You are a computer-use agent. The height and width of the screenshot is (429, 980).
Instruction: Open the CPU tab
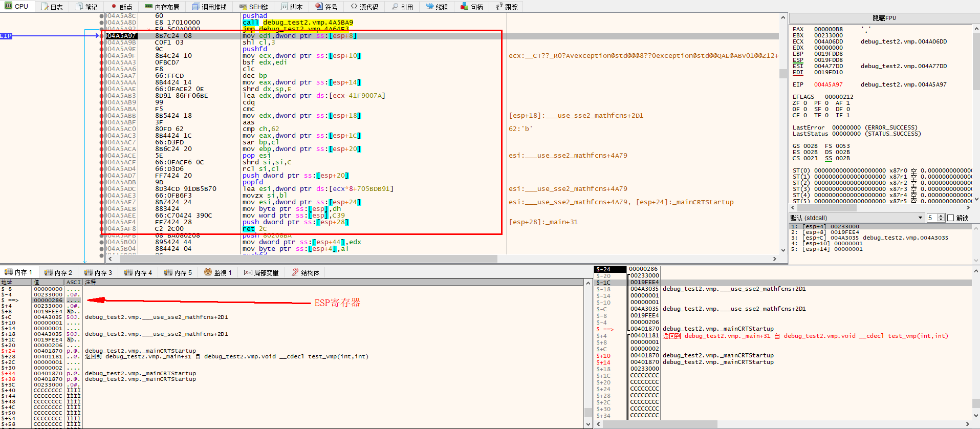point(17,6)
